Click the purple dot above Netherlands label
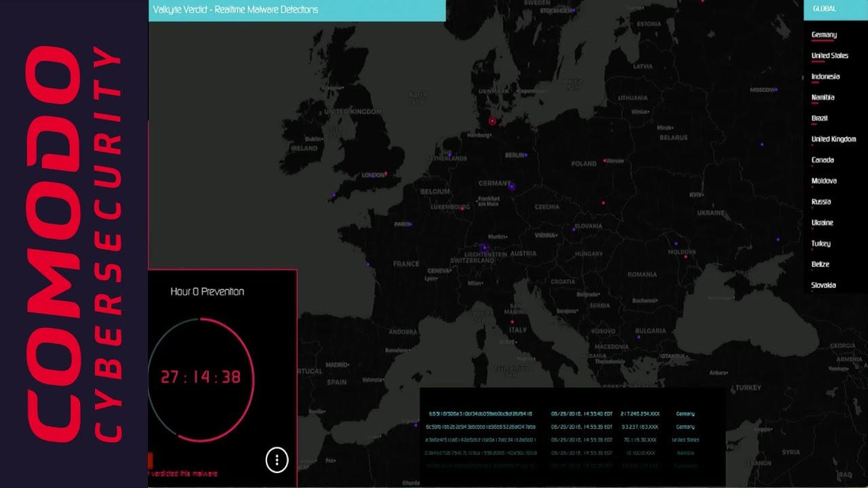Viewport: 868px width, 488px height. point(449,154)
